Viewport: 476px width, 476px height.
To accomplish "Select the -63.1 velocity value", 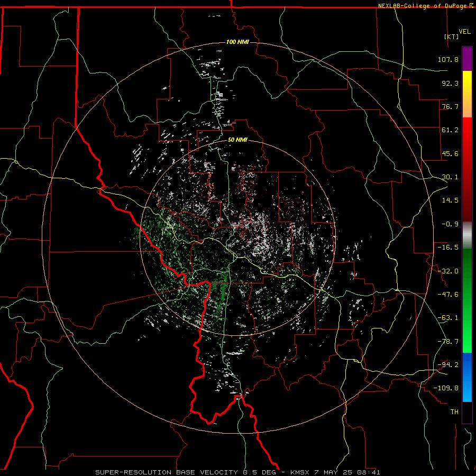I will point(448,318).
